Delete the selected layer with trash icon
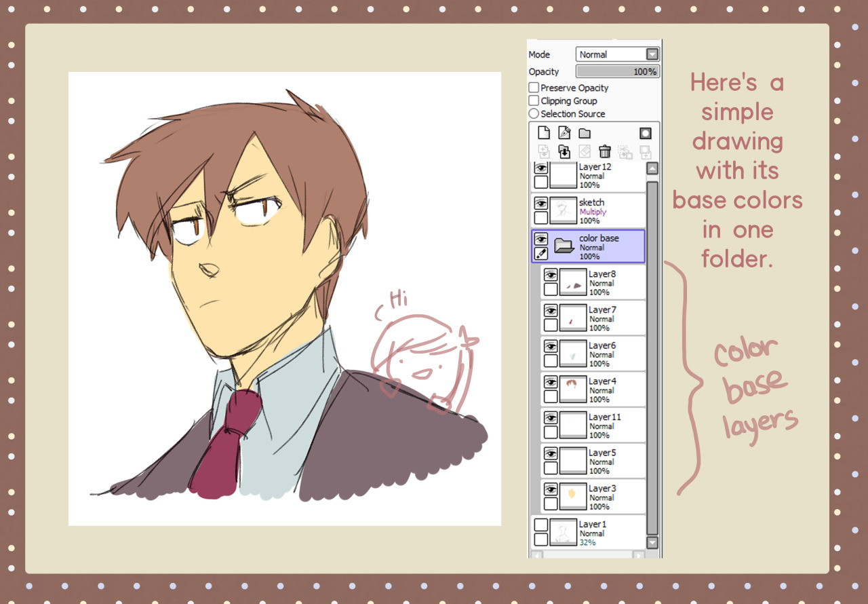The width and height of the screenshot is (868, 604). (x=605, y=151)
